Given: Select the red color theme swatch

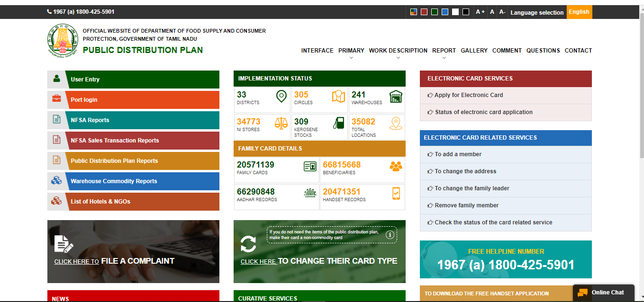Looking at the screenshot, I should (424, 12).
